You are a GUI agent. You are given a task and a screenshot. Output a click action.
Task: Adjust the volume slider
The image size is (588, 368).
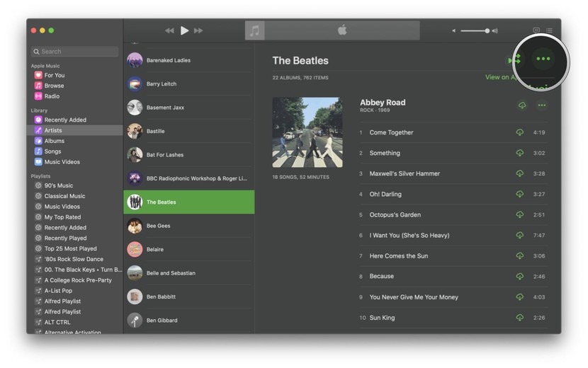pyautogui.click(x=475, y=30)
